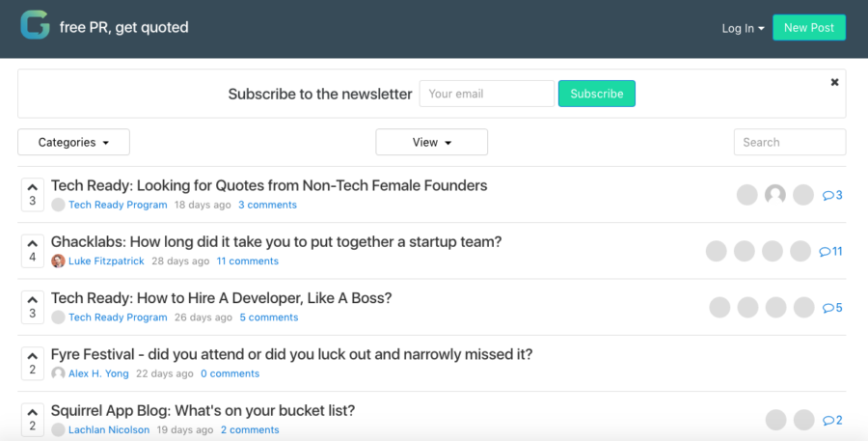Screen dimensions: 868x441
Task: Open the Log In dropdown menu
Action: 743,28
